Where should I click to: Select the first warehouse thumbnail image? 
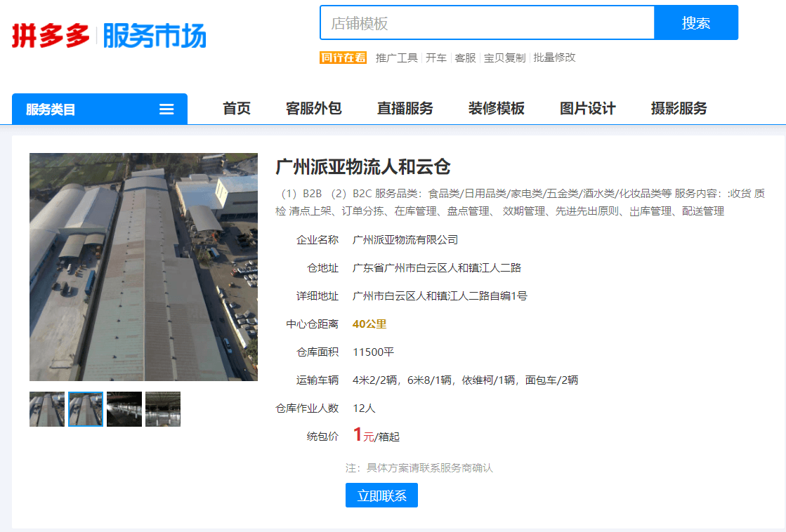click(47, 409)
